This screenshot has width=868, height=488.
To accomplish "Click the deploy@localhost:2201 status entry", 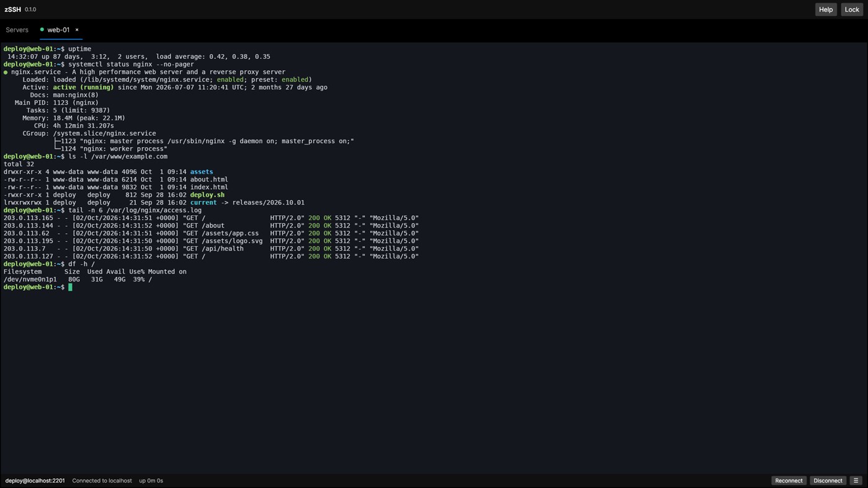I will [35, 481].
